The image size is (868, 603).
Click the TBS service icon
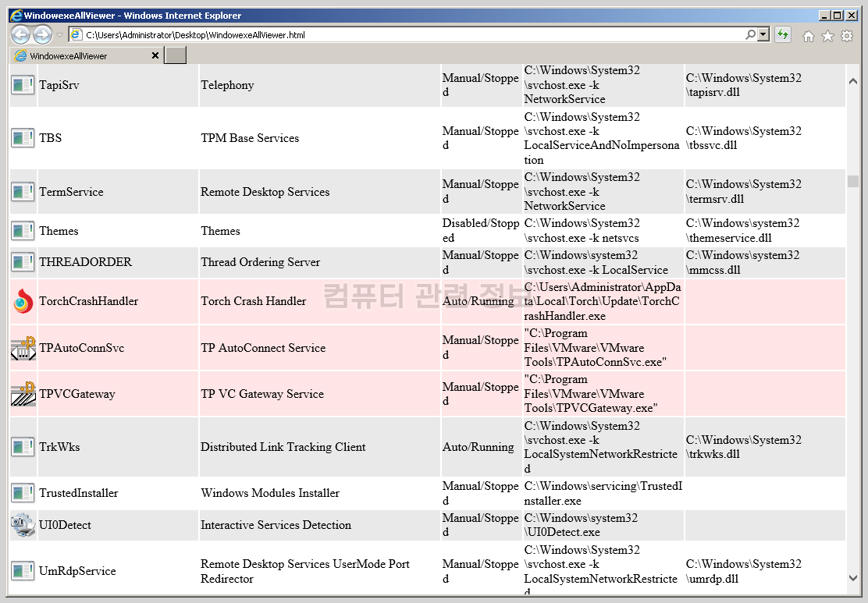(23, 138)
